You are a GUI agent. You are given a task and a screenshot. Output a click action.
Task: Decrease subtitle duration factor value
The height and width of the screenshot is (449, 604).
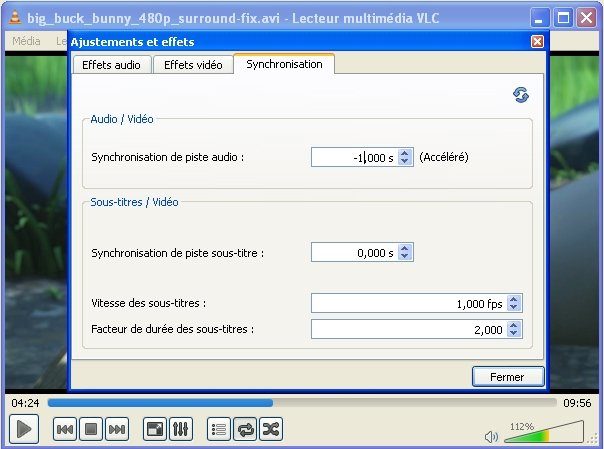point(513,333)
